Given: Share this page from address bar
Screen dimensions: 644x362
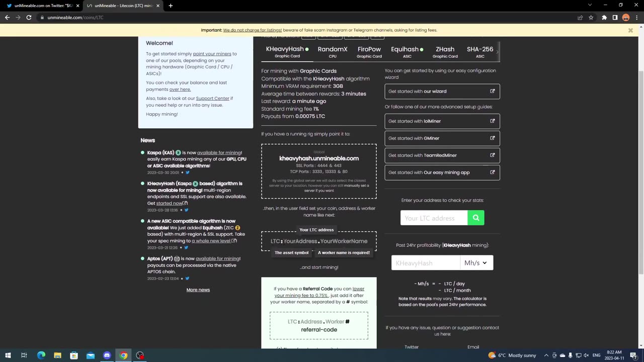Looking at the screenshot, I should coord(580,17).
